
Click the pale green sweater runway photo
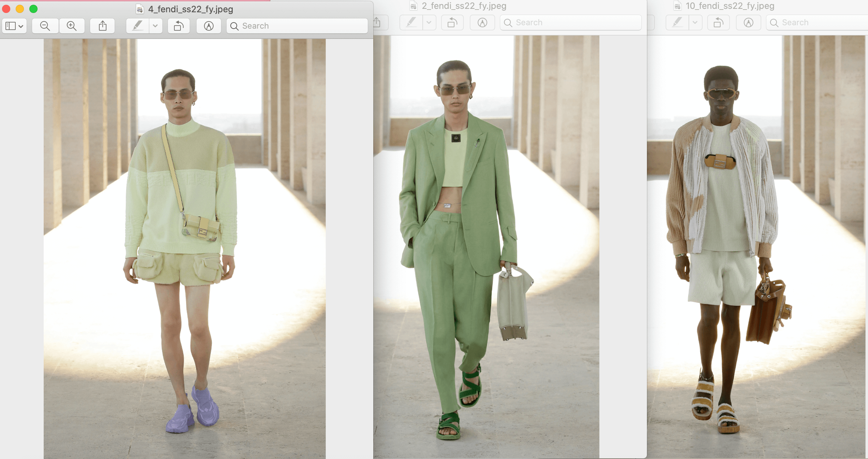185,249
